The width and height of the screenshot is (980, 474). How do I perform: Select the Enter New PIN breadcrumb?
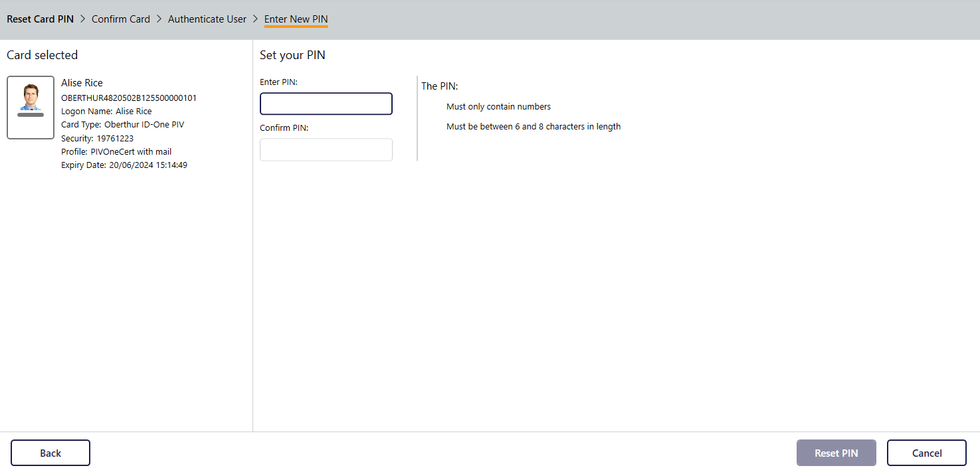coord(296,19)
